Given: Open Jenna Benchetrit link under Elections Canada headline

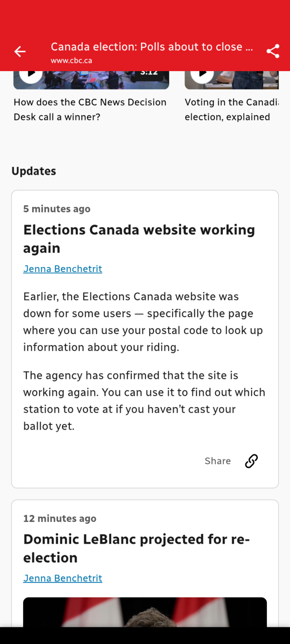Looking at the screenshot, I should coord(63,269).
